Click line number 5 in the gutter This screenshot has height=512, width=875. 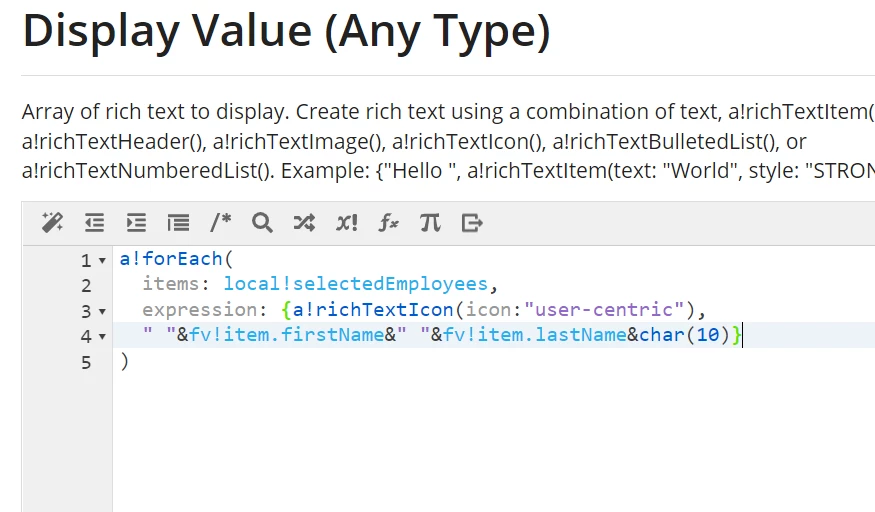tap(86, 363)
